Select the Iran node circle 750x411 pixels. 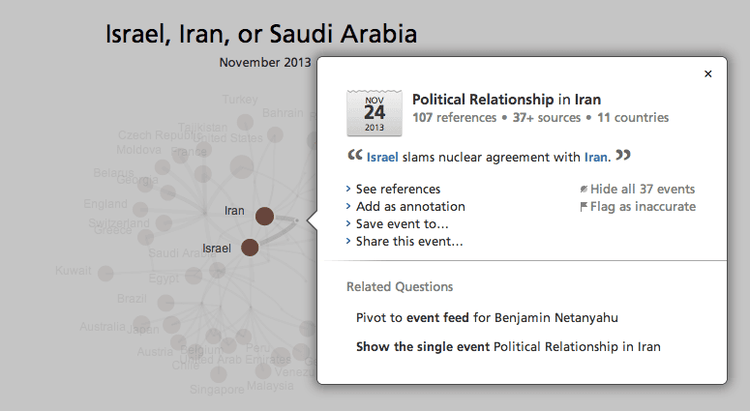(x=265, y=215)
